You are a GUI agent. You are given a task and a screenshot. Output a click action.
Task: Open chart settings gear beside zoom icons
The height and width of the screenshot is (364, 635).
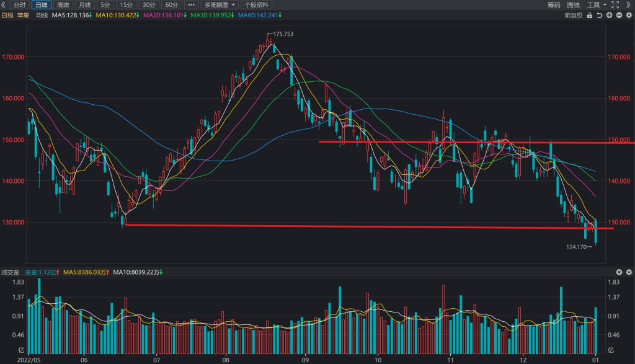point(629,16)
